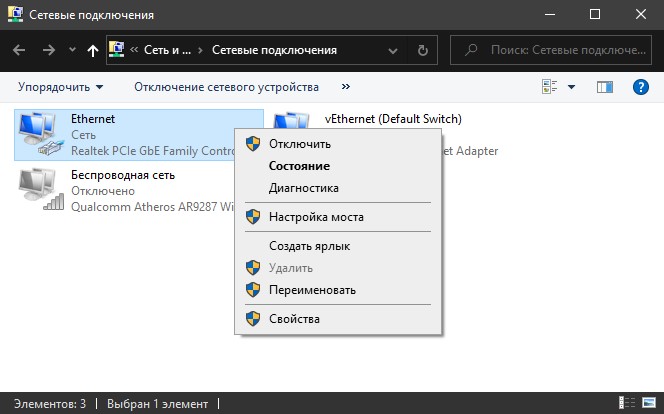Open the view options dropdown arrow
This screenshot has width=664, height=414.
[571, 87]
